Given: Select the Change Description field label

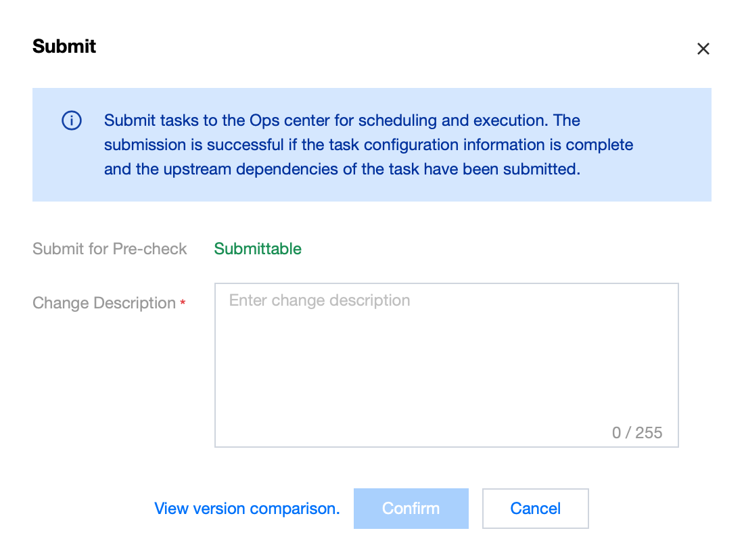Looking at the screenshot, I should tap(104, 303).
